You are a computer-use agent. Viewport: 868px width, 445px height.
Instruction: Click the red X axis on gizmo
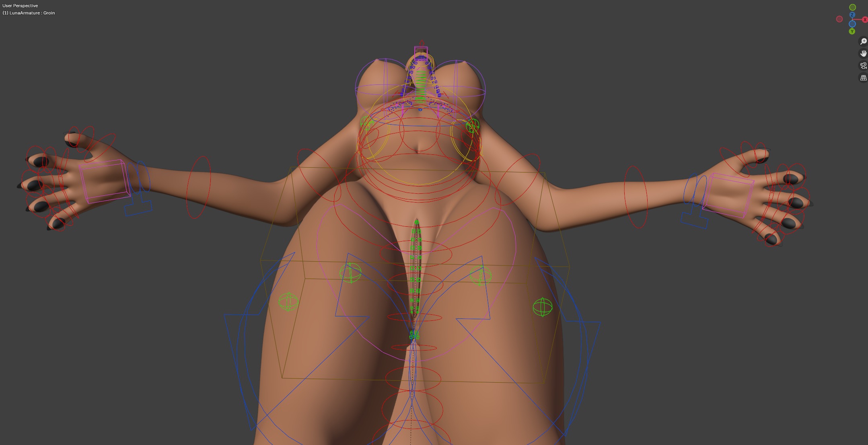tap(864, 20)
